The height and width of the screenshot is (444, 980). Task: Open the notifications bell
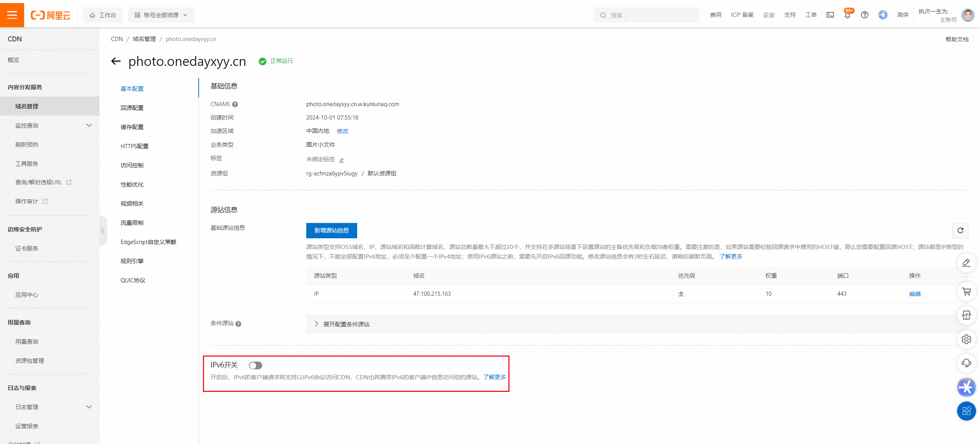(847, 15)
